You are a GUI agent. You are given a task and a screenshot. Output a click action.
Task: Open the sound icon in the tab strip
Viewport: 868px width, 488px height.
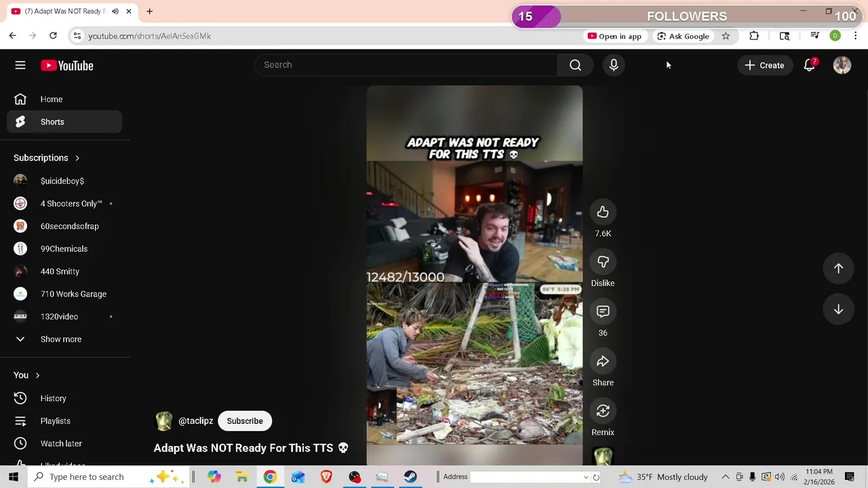point(115,12)
